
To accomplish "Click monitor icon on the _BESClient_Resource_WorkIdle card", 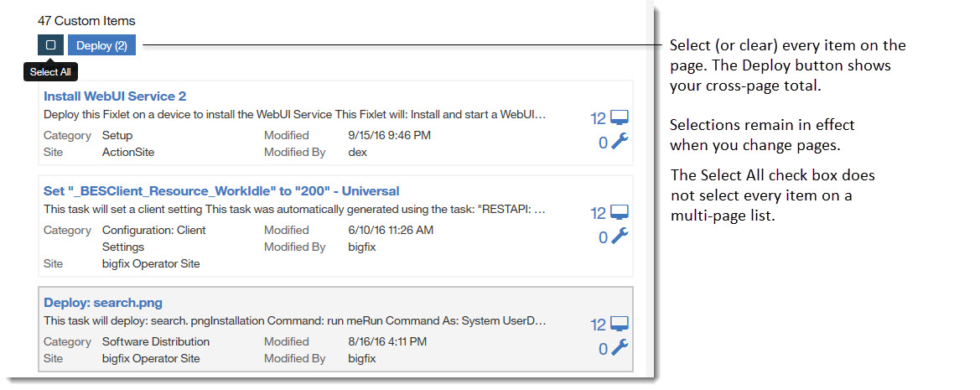I will point(620,213).
